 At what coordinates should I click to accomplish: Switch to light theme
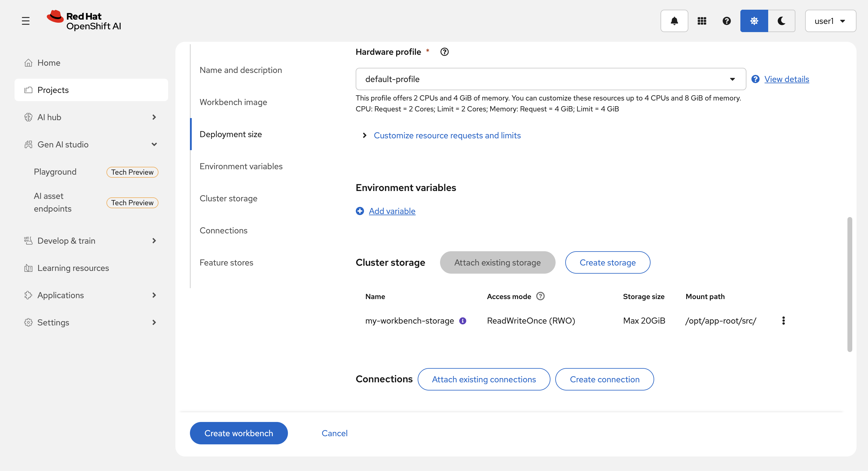(754, 21)
